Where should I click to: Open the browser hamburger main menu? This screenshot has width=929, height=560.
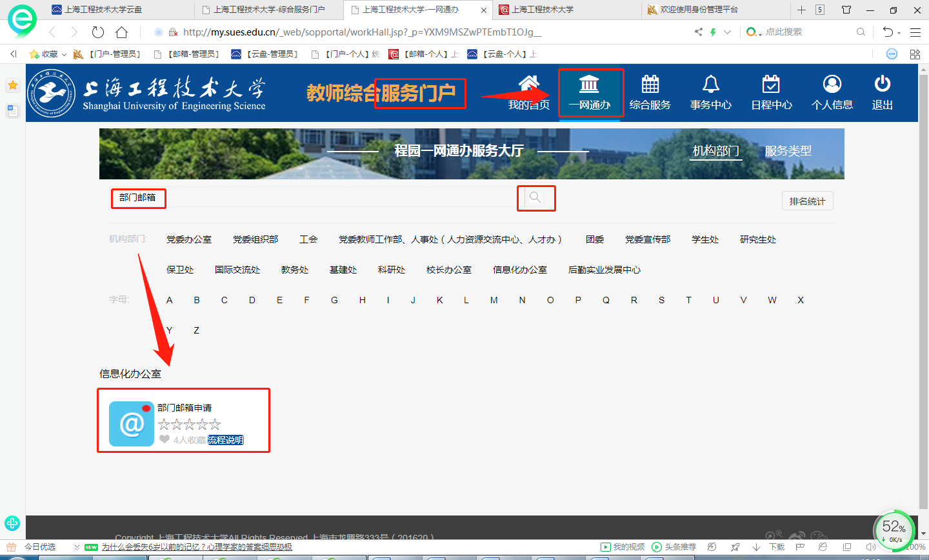pos(915,32)
